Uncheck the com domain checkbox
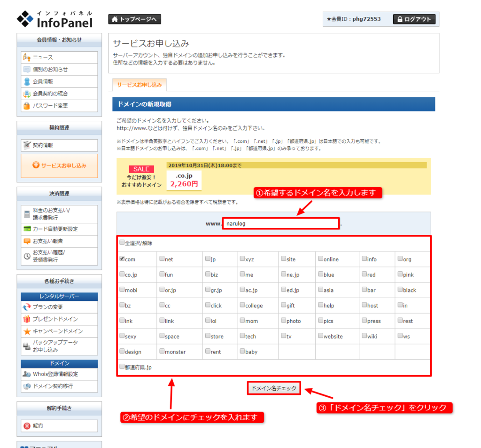Viewport: 481px width, 448px height. (122, 259)
